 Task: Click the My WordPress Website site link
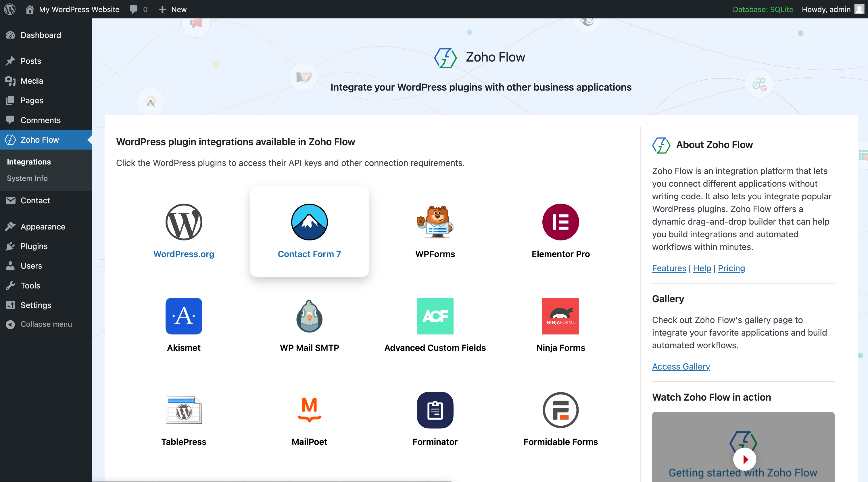tap(79, 9)
